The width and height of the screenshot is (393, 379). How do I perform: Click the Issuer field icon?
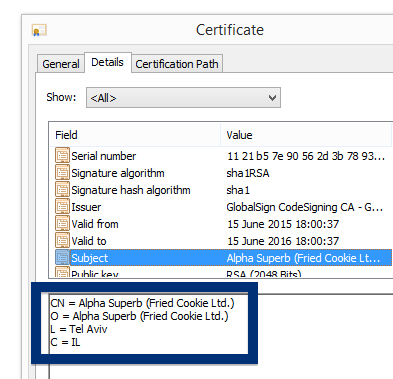click(62, 207)
